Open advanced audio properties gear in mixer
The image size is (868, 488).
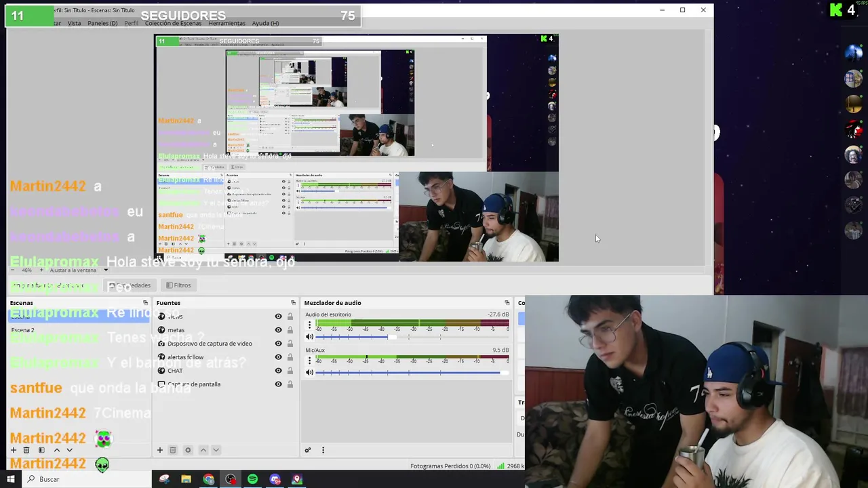pos(308,450)
